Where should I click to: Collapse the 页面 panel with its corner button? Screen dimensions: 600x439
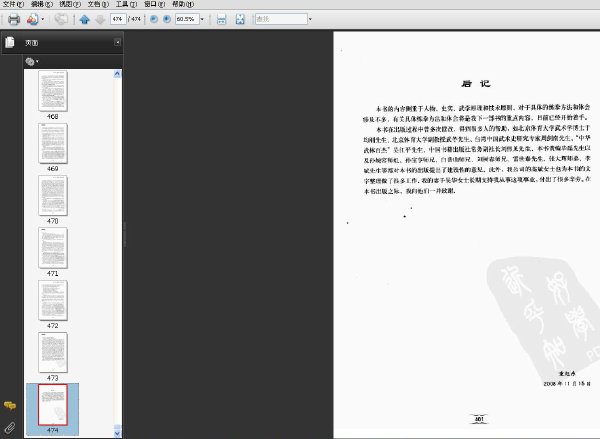(x=117, y=42)
